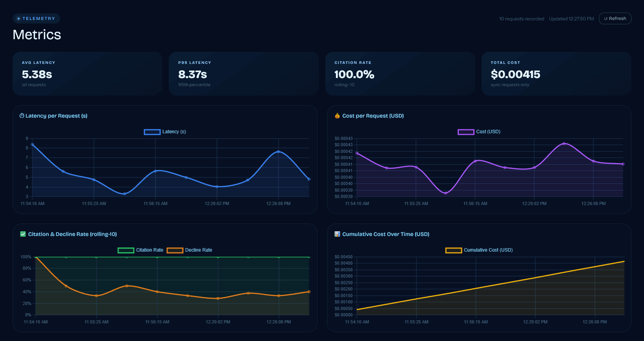
Task: Click the Telemetry badge label
Action: point(39,18)
